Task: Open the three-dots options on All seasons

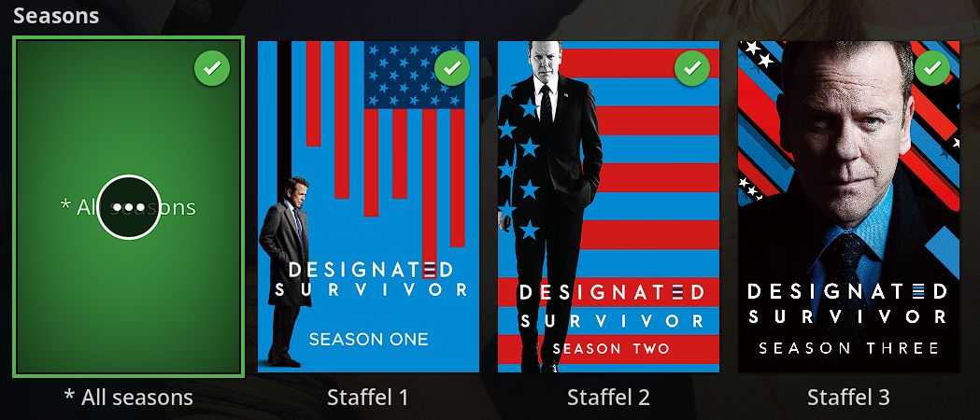Action: 129,207
